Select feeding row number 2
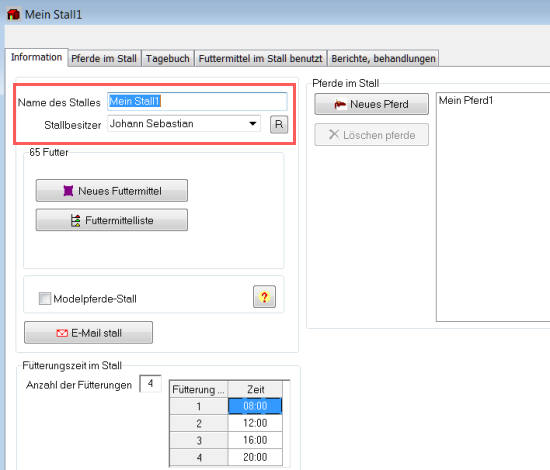The width and height of the screenshot is (550, 470). click(x=199, y=423)
